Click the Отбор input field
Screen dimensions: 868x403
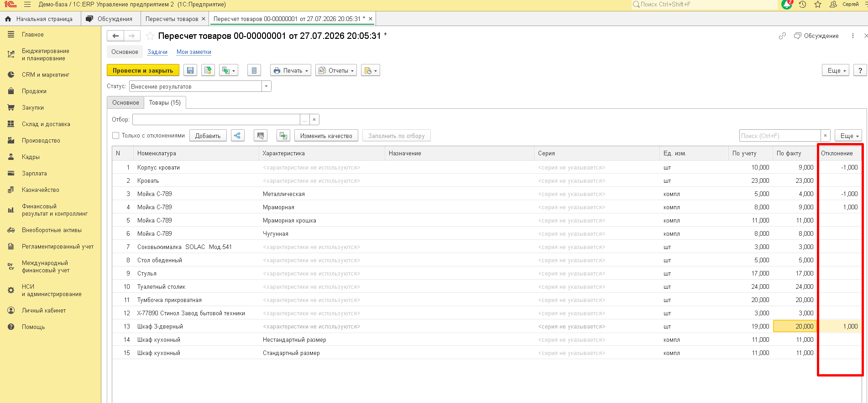(216, 120)
